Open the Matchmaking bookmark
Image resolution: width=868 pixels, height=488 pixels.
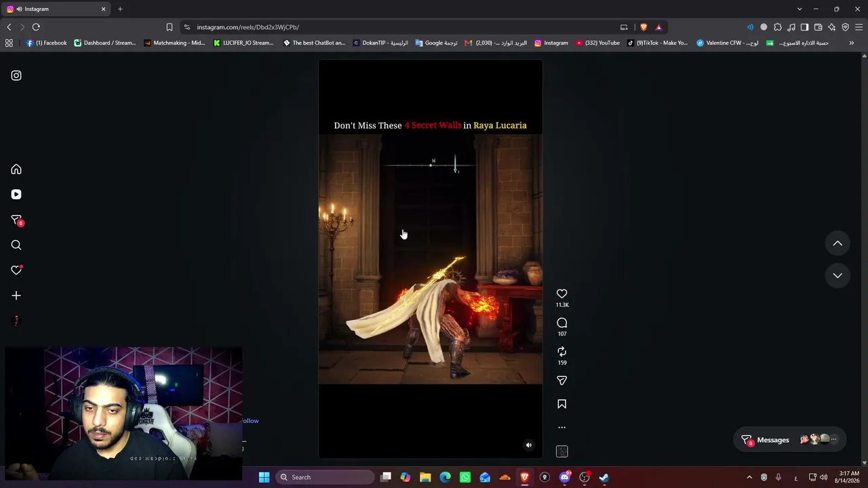(x=174, y=43)
